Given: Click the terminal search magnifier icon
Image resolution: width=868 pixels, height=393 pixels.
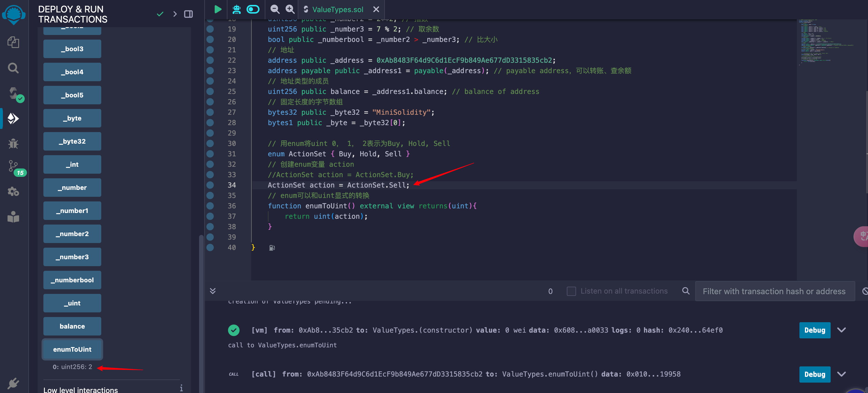Looking at the screenshot, I should (x=685, y=291).
